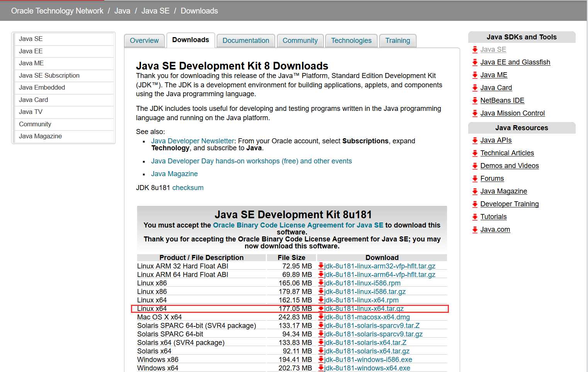Open the Java Magazine link in Java Resources
The image size is (588, 372).
(503, 191)
